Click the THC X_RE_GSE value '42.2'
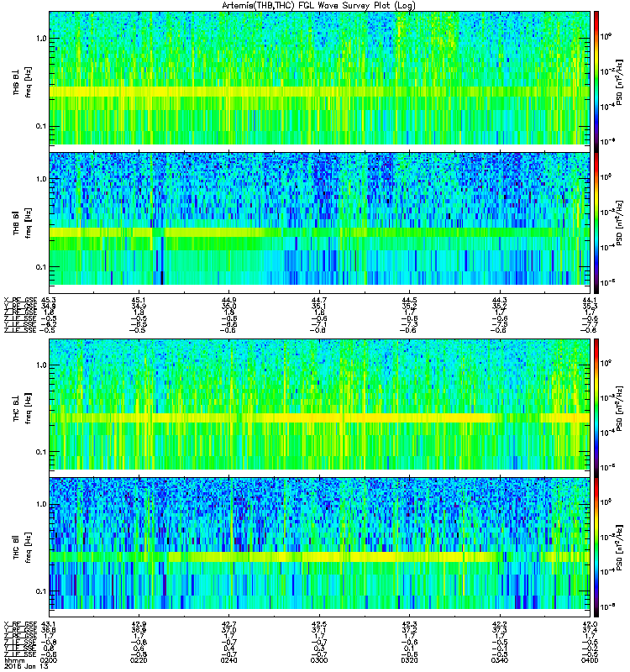This screenshot has width=630, height=672. pyautogui.click(x=500, y=624)
